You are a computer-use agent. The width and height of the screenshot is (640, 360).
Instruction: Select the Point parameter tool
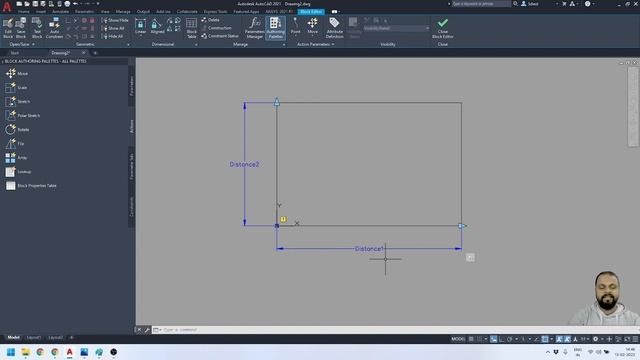pyautogui.click(x=296, y=26)
